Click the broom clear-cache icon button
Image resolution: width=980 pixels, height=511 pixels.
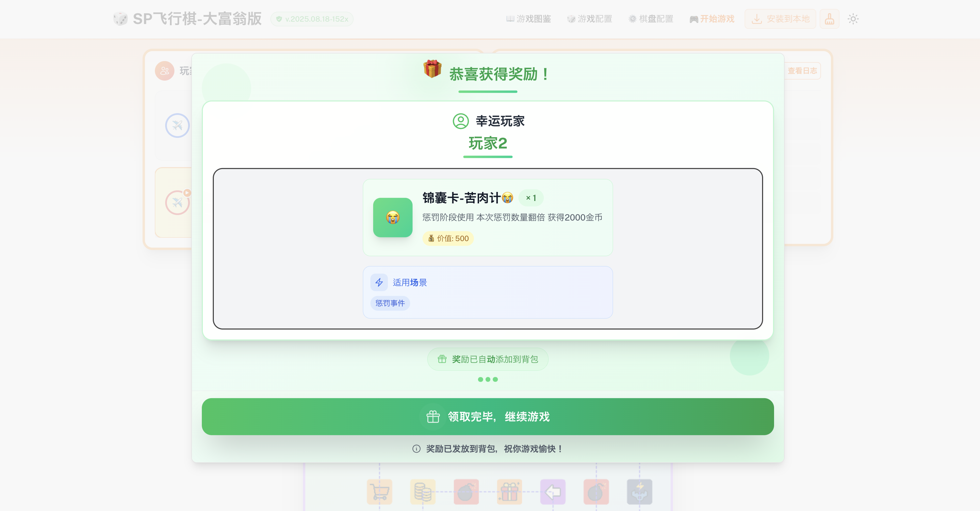(829, 19)
